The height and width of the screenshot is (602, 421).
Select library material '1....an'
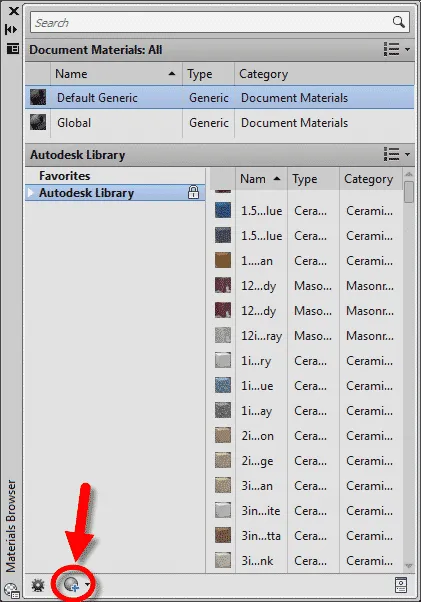[306, 261]
